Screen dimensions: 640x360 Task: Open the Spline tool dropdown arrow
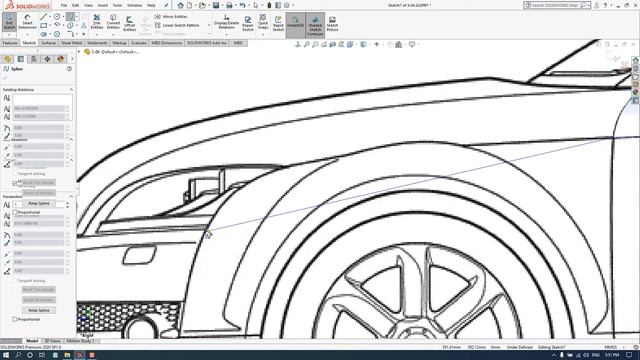coord(77,16)
